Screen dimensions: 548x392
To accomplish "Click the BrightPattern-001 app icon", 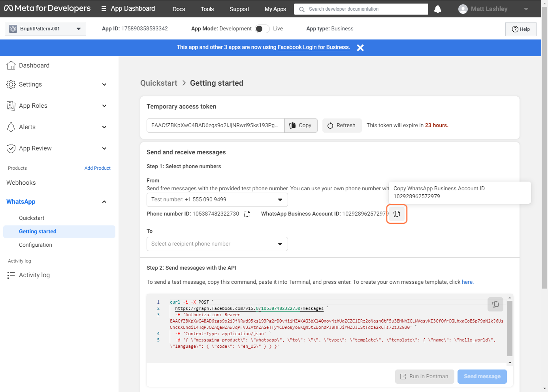I will (13, 29).
